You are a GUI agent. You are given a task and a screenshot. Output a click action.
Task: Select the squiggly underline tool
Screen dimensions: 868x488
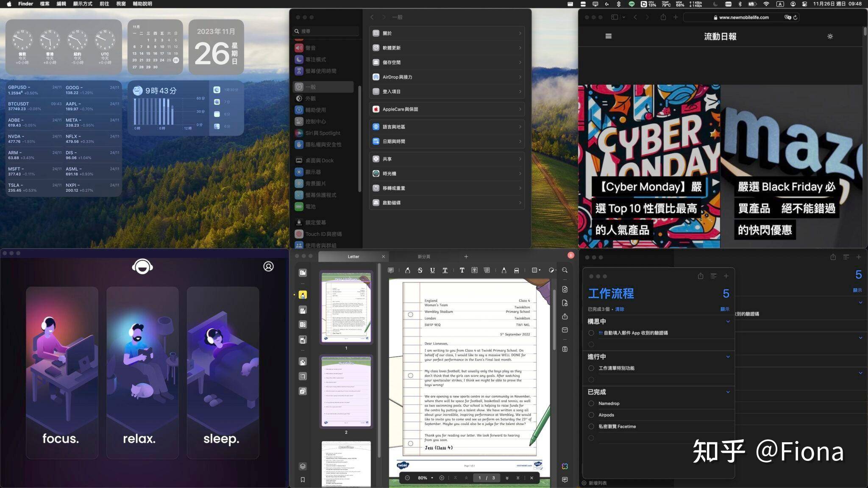[445, 270]
